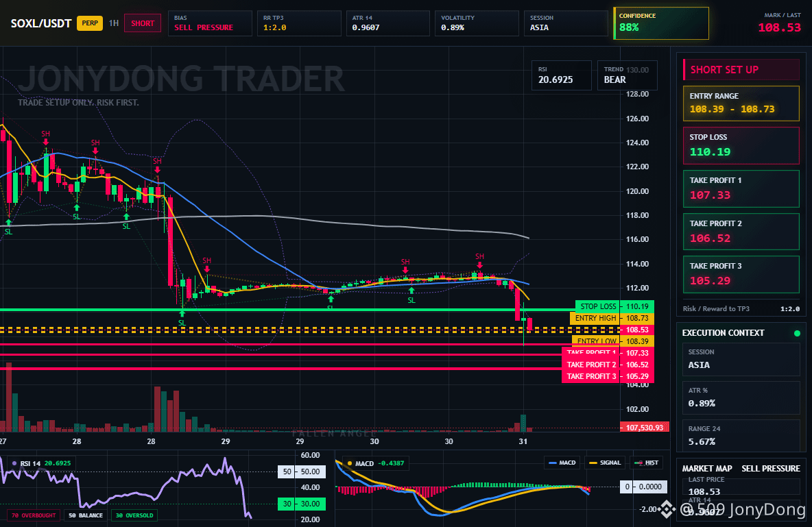Click the Last Price 108.53 card
This screenshot has width=812, height=527.
[x=741, y=486]
